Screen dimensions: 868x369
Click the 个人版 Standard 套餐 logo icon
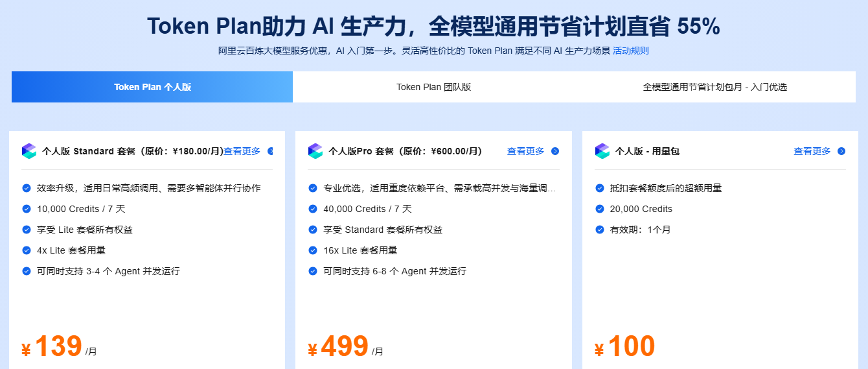click(x=29, y=151)
